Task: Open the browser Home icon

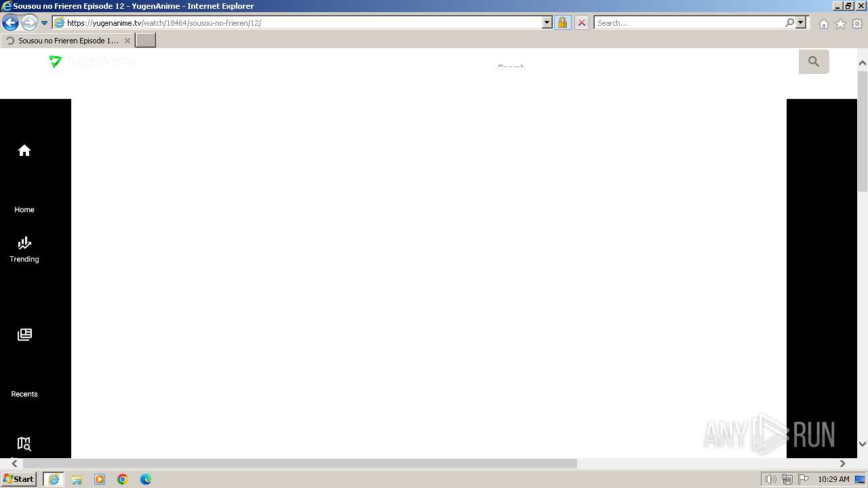Action: (823, 24)
